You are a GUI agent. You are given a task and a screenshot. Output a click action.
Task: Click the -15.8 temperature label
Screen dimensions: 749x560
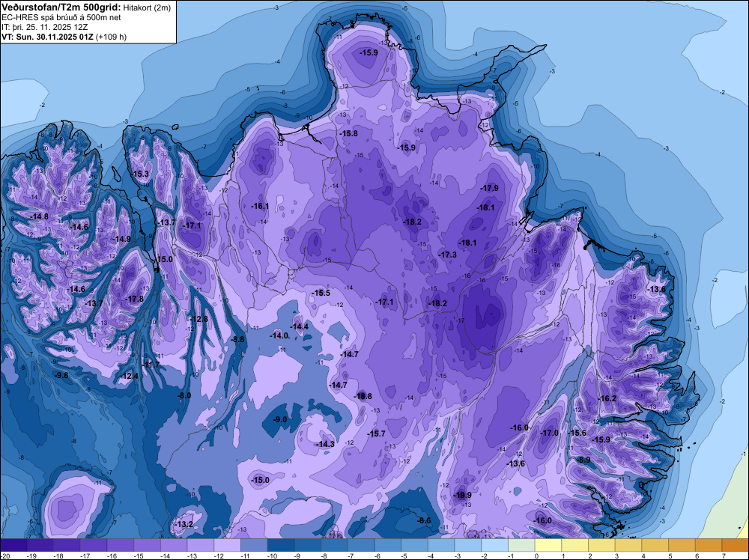[349, 134]
